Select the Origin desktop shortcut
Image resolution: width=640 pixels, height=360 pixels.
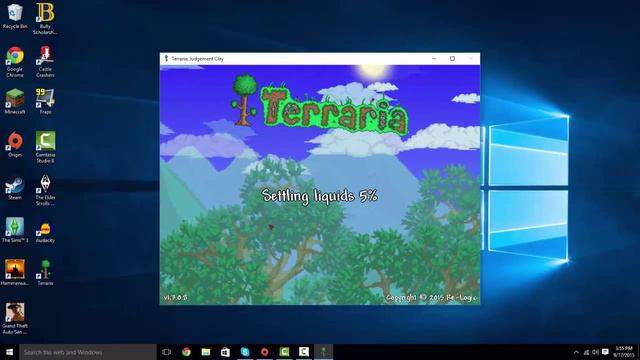15,144
